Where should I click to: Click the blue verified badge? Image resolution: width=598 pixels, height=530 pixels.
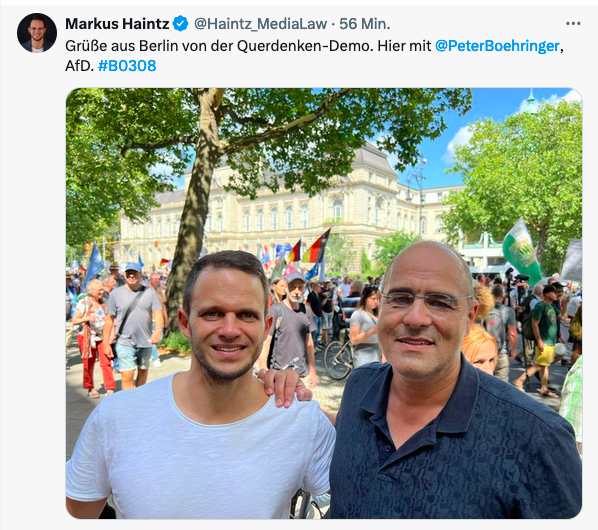coord(180,24)
